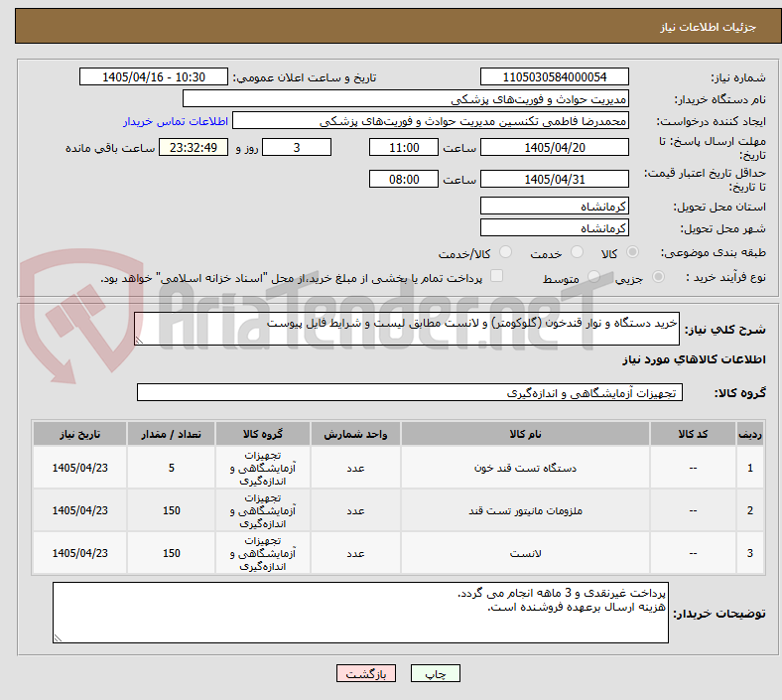782x700 pixels.
Task: Select item name ملزومات مانیتور تست قند
Action: pyautogui.click(x=525, y=511)
